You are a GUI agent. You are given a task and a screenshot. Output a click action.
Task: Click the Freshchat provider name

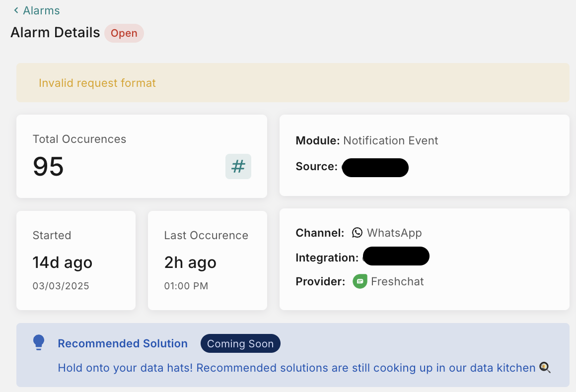pyautogui.click(x=397, y=281)
